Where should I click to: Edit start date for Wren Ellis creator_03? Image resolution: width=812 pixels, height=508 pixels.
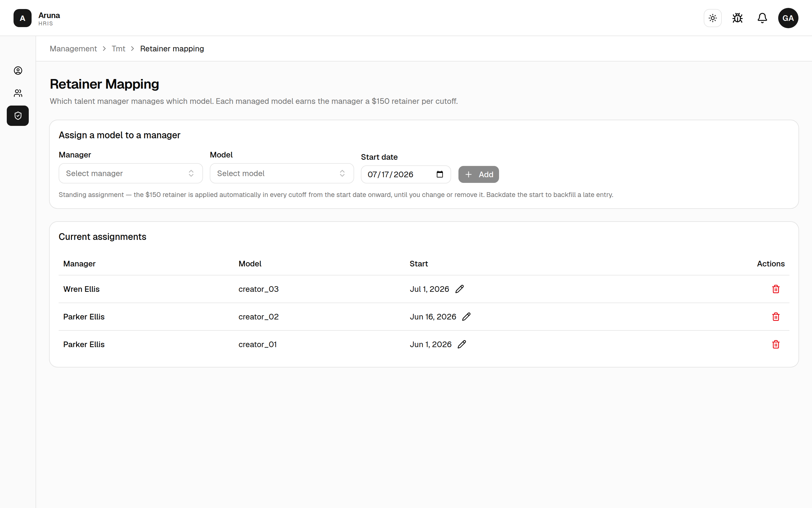[x=460, y=289]
